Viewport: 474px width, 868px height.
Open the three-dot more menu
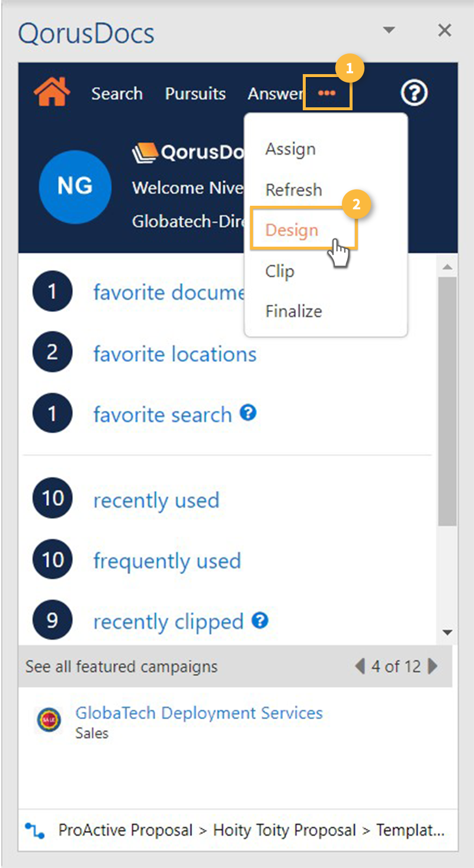tap(327, 93)
